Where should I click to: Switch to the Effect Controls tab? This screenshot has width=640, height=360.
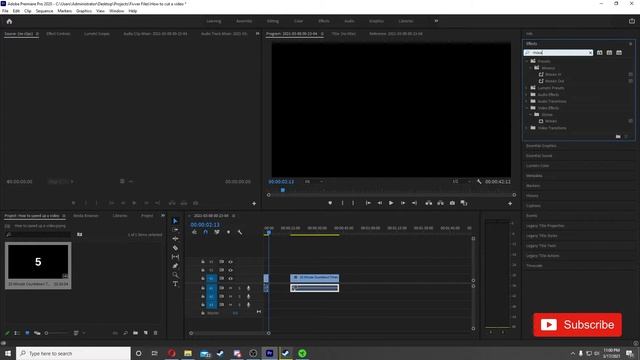point(58,34)
